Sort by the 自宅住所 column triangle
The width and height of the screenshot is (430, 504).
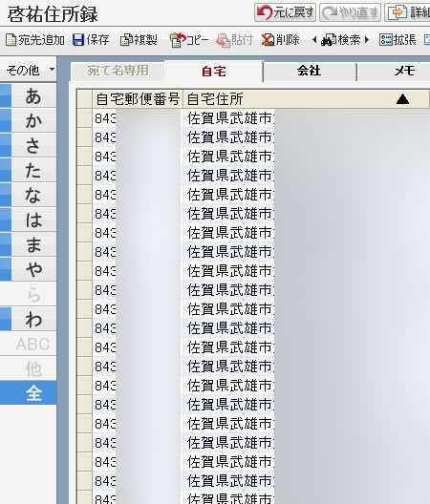coord(402,99)
